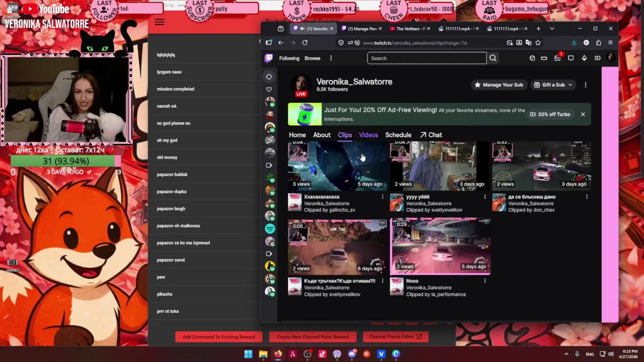
Task: Open Firefox tab overview icon
Action: coord(281,29)
